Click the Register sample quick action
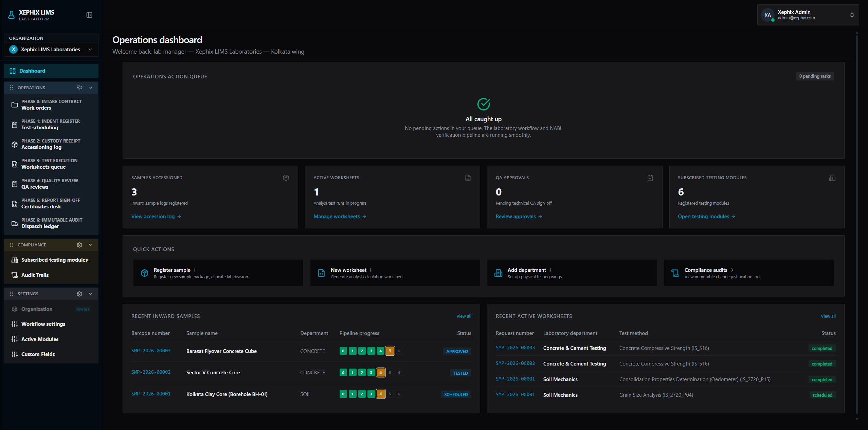The image size is (868, 430). pyautogui.click(x=218, y=273)
